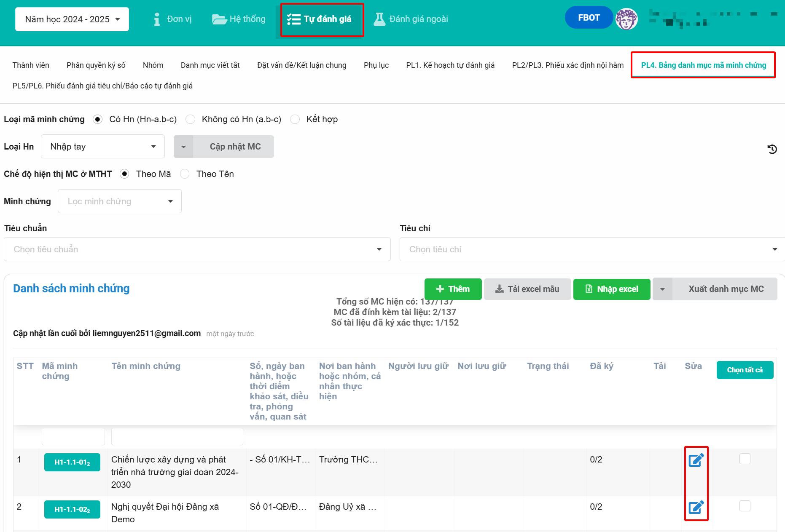Open the Năm học 2024 - 2025 dropdown
Image resolution: width=785 pixels, height=532 pixels.
point(72,19)
